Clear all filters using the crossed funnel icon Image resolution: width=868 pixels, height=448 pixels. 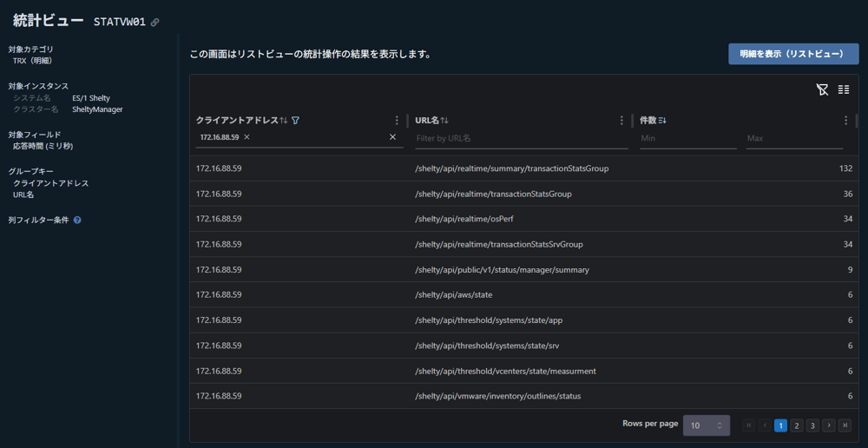[x=822, y=89]
